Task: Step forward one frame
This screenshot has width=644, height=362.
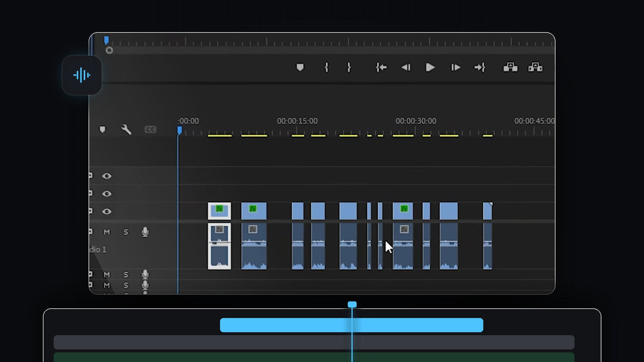Action: (456, 68)
